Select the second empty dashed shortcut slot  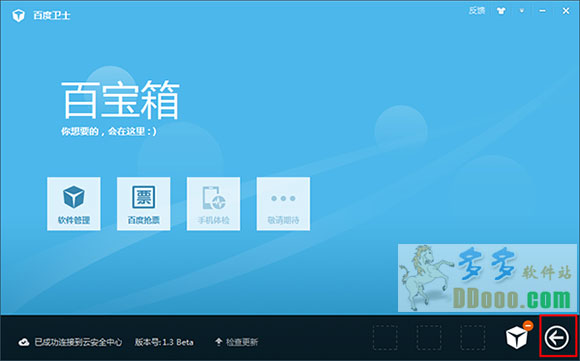click(429, 337)
